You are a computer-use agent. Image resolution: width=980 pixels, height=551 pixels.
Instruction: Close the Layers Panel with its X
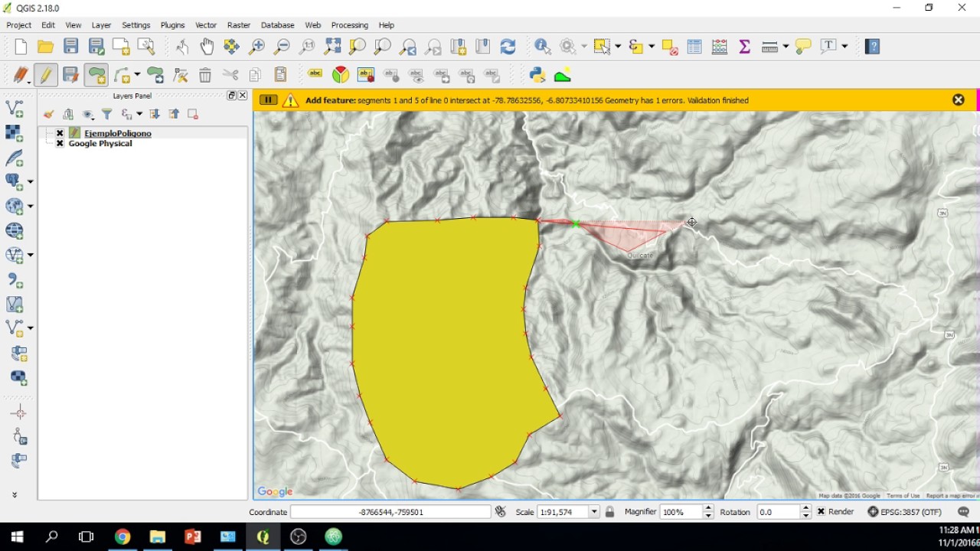[243, 96]
